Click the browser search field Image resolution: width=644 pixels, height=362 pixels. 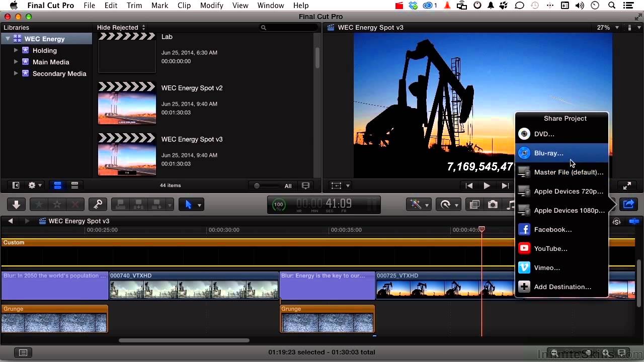tap(287, 28)
